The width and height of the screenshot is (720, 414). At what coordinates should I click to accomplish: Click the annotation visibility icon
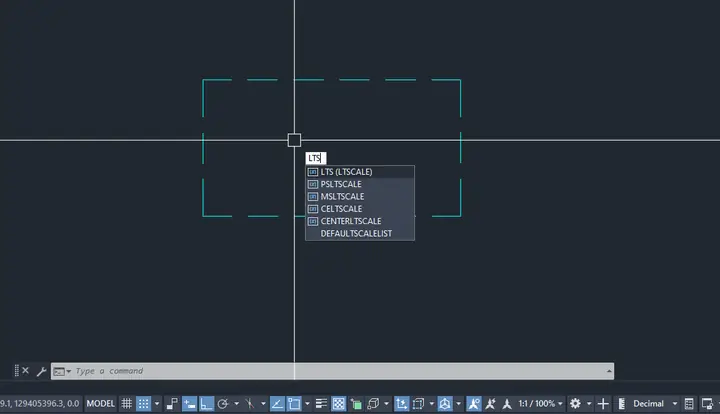pos(473,404)
